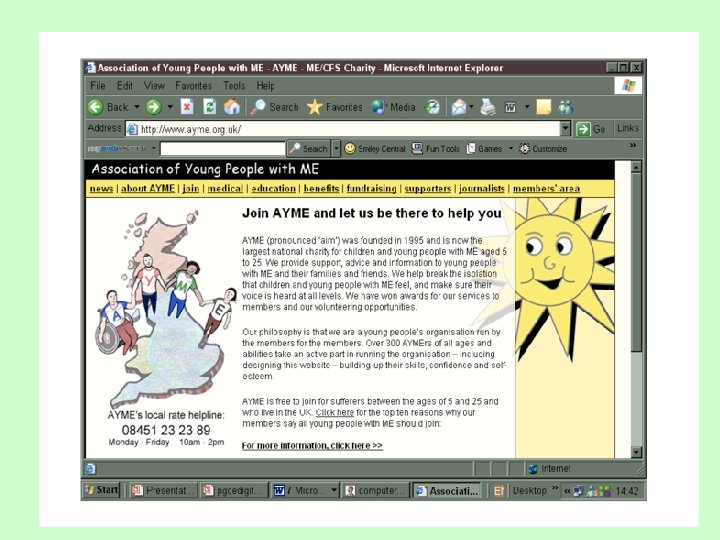The width and height of the screenshot is (720, 540).
Task: Open the View menu
Action: pos(154,85)
